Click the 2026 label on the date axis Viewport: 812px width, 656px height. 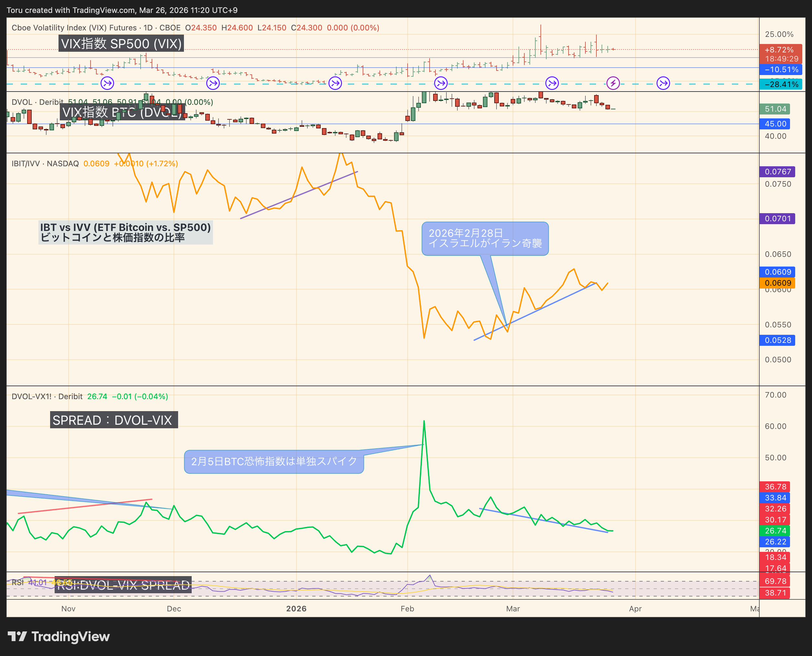click(x=297, y=609)
